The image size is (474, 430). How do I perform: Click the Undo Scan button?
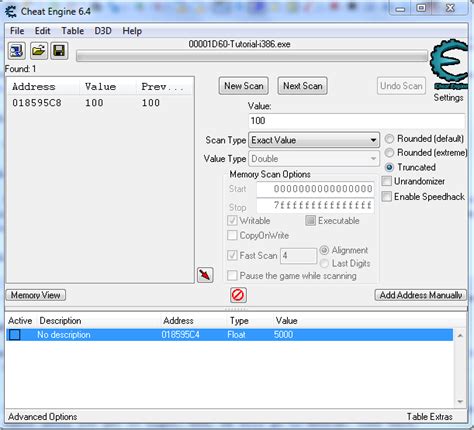tap(401, 86)
